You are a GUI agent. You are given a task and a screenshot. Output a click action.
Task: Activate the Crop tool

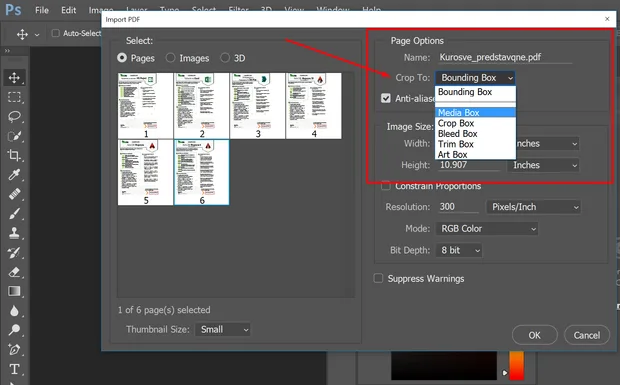[x=14, y=155]
